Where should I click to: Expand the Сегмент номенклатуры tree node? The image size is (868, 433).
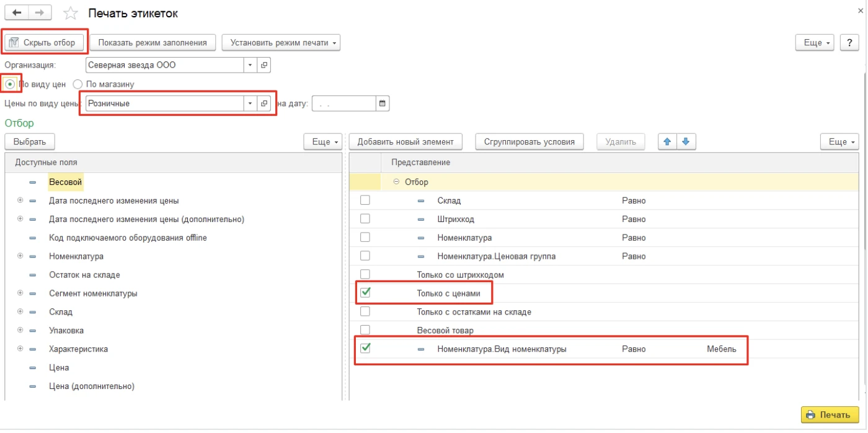pyautogui.click(x=20, y=293)
